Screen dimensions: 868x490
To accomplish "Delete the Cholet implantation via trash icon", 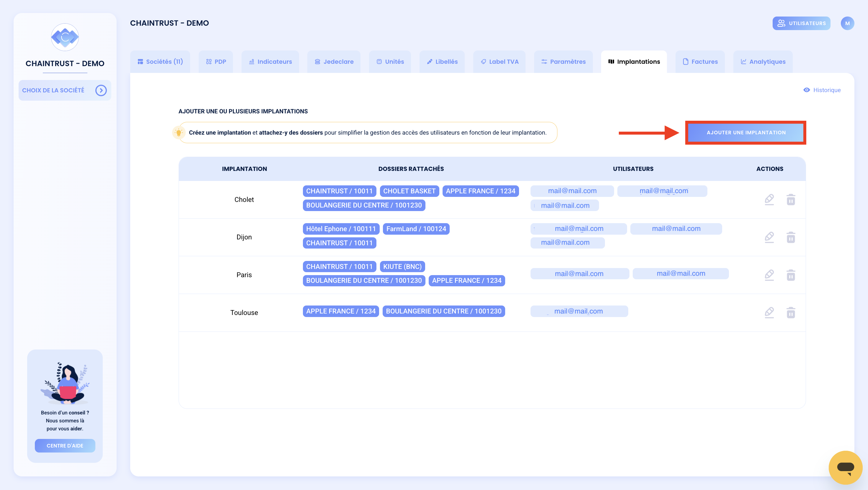I will click(791, 200).
